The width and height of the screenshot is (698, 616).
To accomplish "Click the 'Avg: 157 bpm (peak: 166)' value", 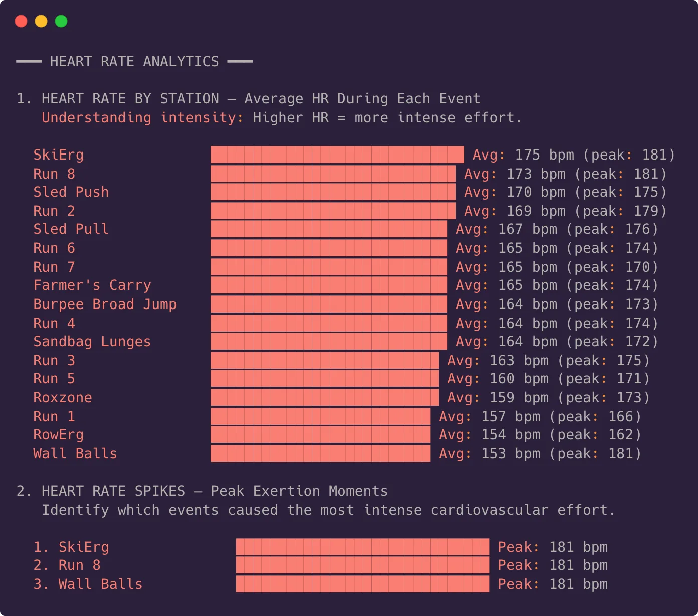I will pos(540,417).
